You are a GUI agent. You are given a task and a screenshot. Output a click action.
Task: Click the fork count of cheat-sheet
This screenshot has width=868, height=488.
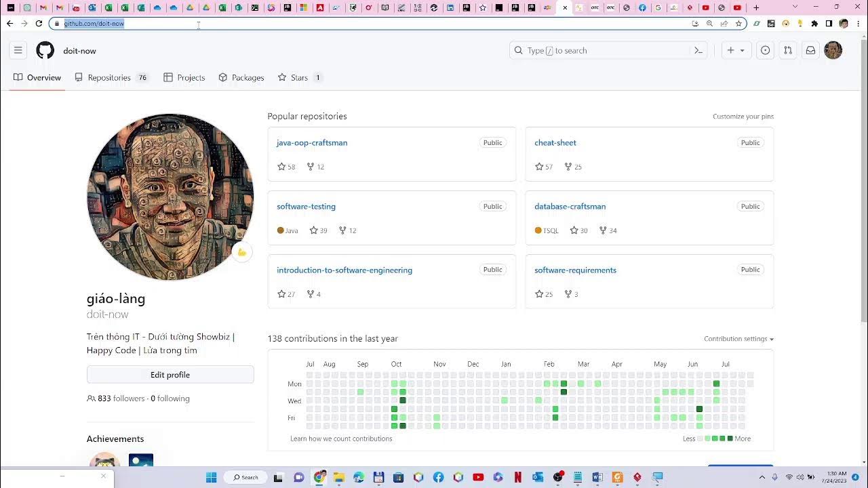point(573,167)
